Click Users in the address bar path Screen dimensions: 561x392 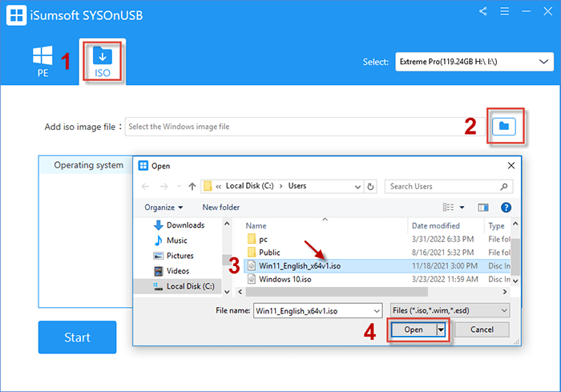297,186
